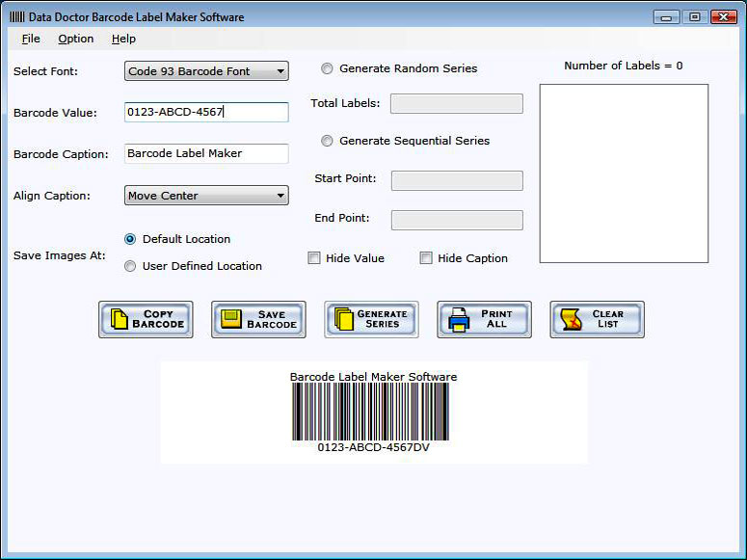
Task: Select Generate Random Series radio button
Action: 327,68
